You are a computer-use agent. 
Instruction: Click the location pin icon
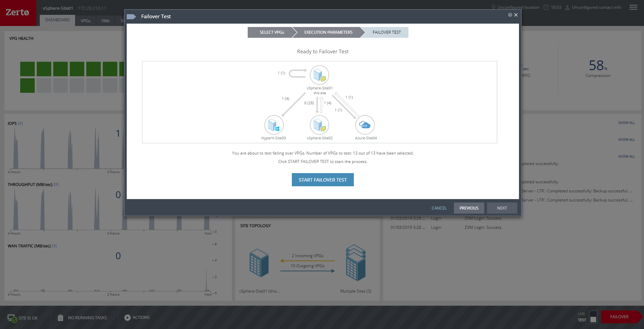493,7
